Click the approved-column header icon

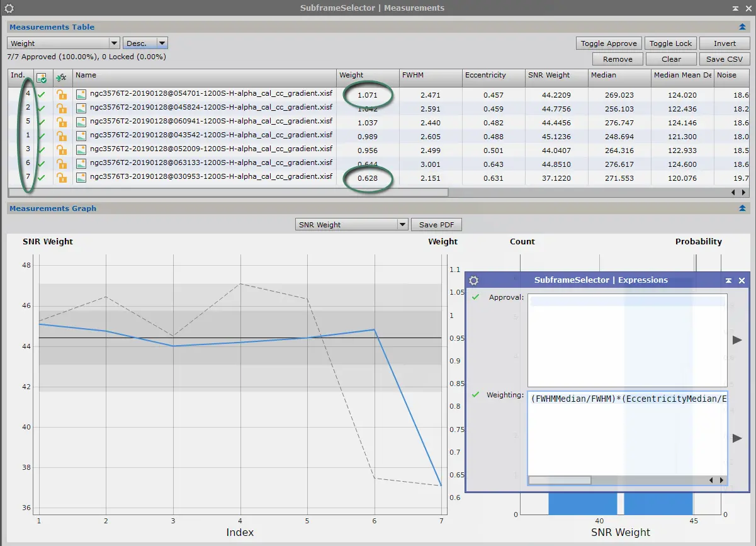pyautogui.click(x=42, y=77)
